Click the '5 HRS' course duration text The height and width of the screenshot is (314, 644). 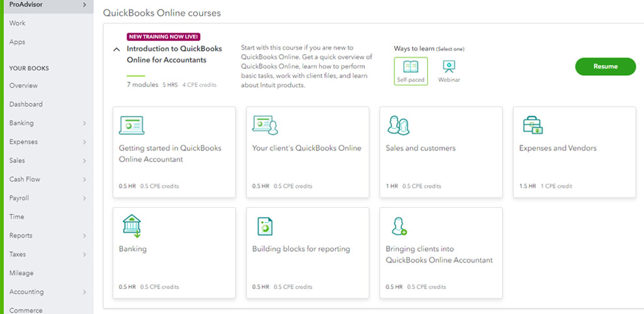(170, 85)
